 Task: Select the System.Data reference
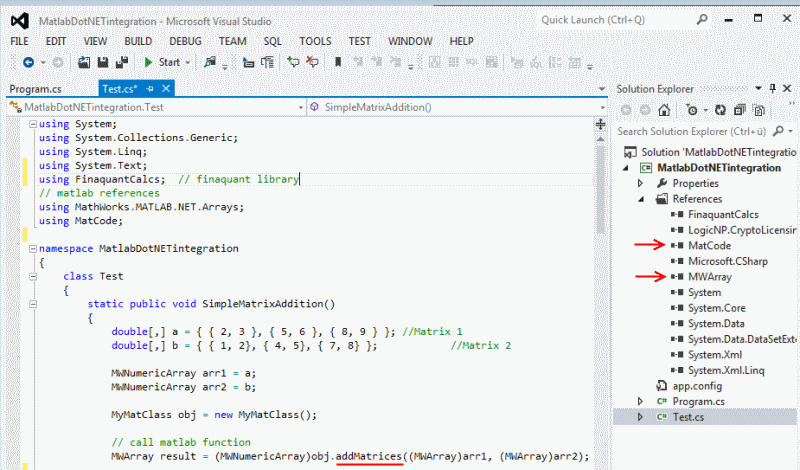716,324
